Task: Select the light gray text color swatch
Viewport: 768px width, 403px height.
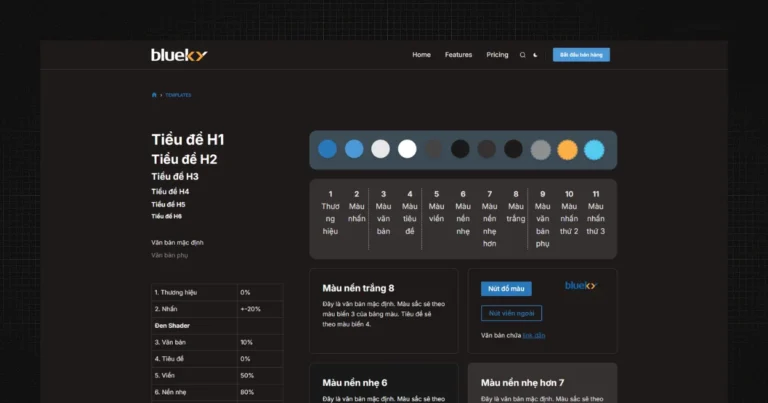Action: coord(381,149)
